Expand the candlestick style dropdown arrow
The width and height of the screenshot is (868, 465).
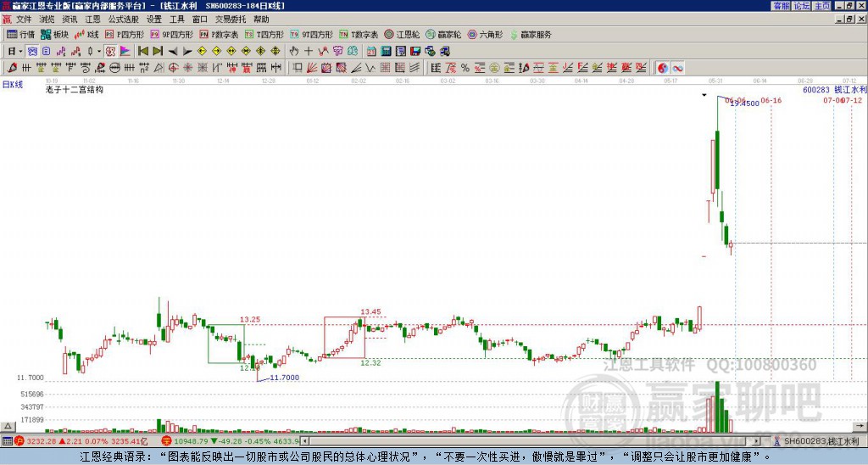coord(99,51)
